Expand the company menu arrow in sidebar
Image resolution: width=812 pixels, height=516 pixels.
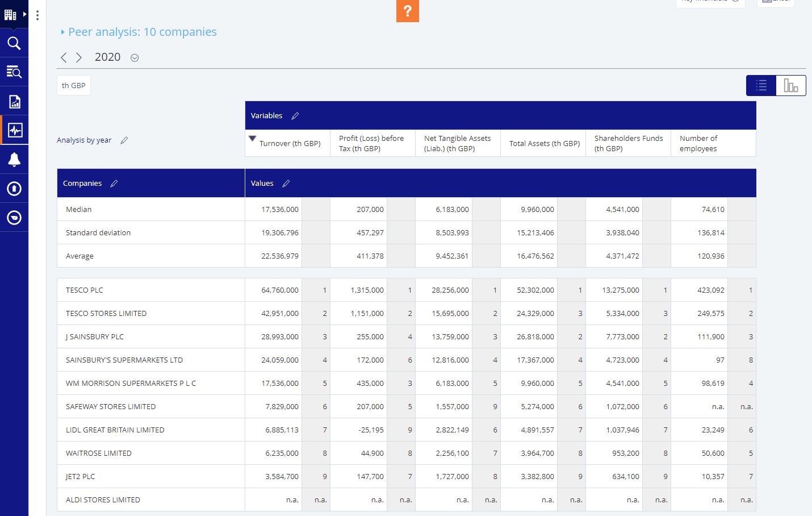point(24,14)
